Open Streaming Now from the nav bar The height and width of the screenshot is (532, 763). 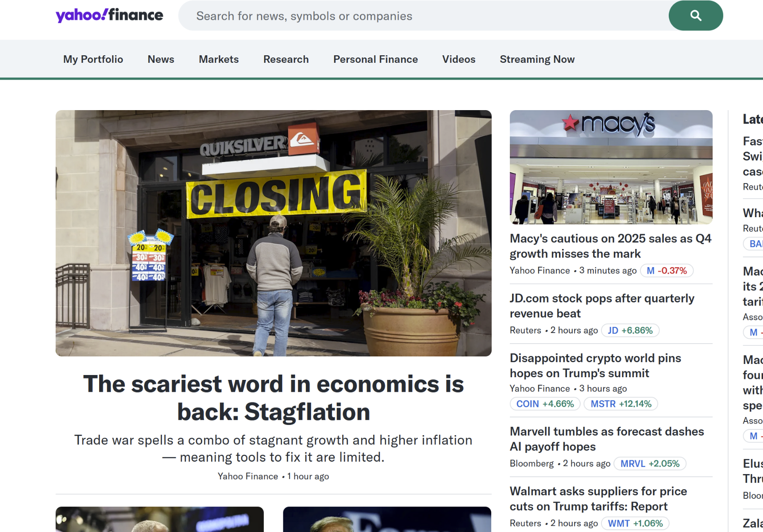[x=537, y=59]
